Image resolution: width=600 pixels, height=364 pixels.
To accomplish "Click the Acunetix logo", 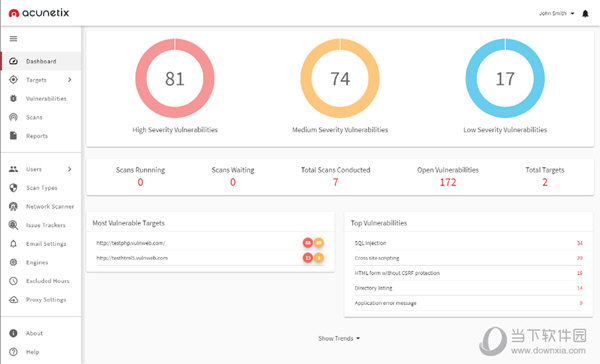I will pos(39,13).
